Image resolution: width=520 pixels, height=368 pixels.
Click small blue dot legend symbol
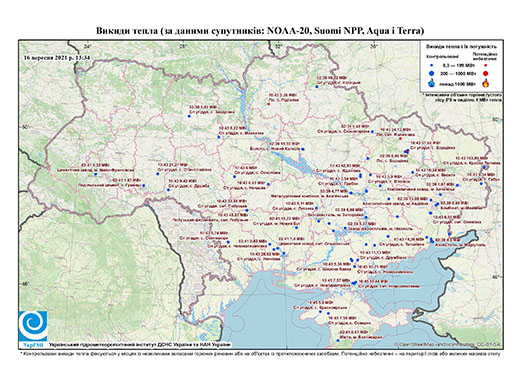click(x=431, y=65)
